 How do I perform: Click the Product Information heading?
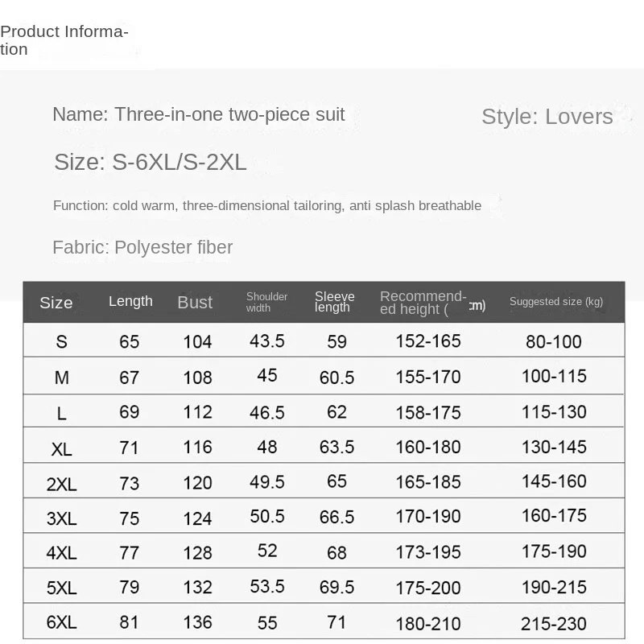[64, 40]
